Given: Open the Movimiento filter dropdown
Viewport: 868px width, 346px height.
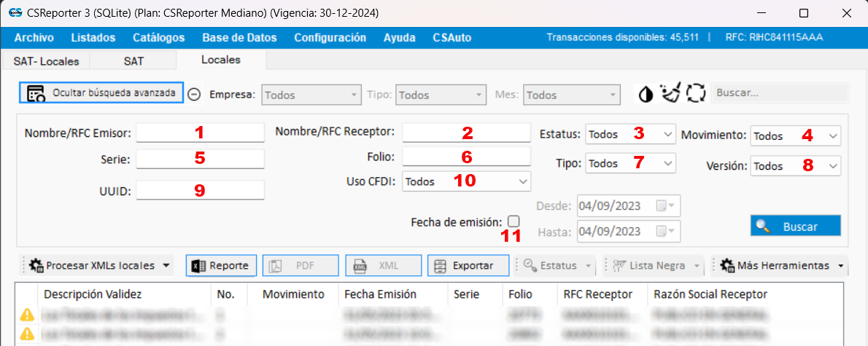Looking at the screenshot, I should coord(796,135).
